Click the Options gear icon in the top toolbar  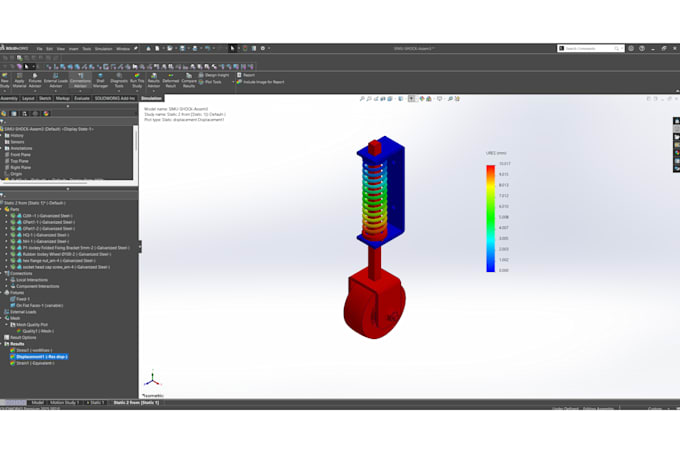[x=263, y=49]
